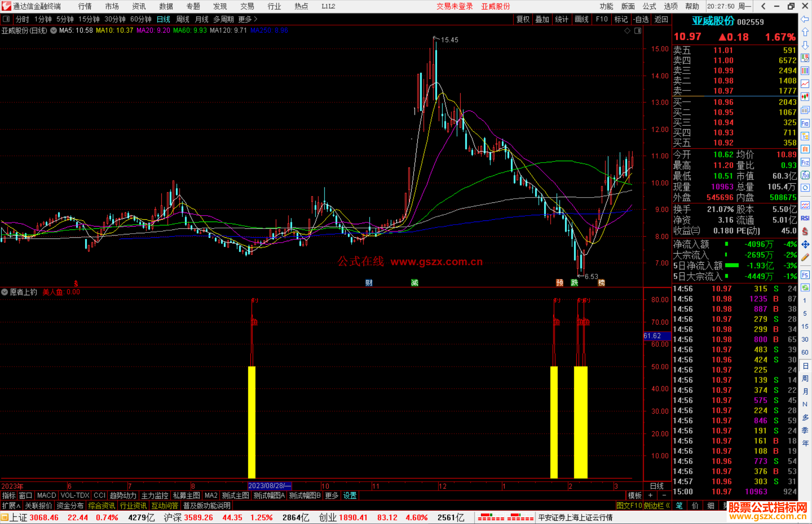Switch to the MACD indicator tab

click(46, 495)
